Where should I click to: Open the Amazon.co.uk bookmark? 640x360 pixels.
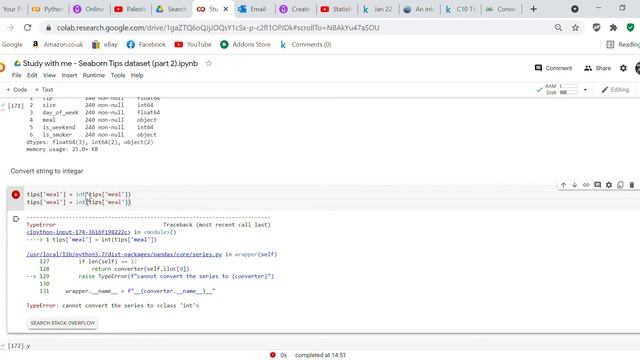pyautogui.click(x=58, y=44)
